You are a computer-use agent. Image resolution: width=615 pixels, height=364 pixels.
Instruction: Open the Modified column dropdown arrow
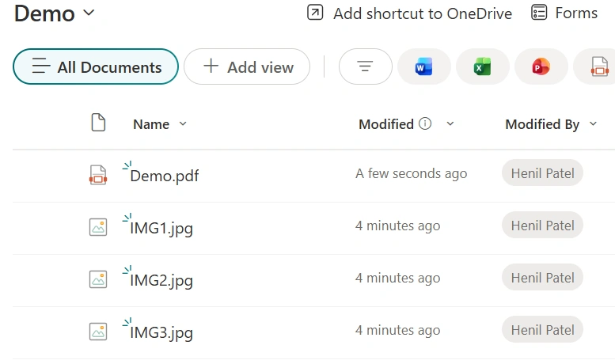tap(450, 124)
